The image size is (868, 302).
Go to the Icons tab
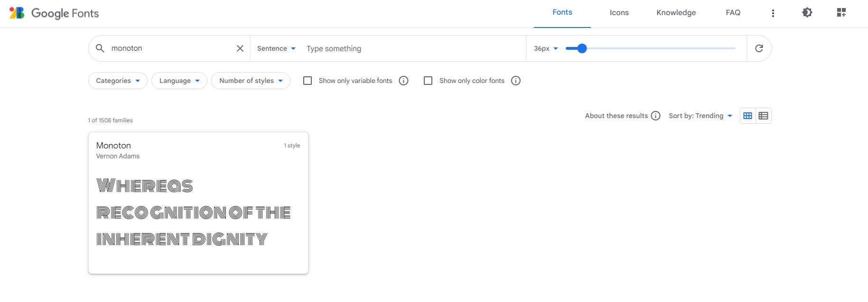point(619,13)
